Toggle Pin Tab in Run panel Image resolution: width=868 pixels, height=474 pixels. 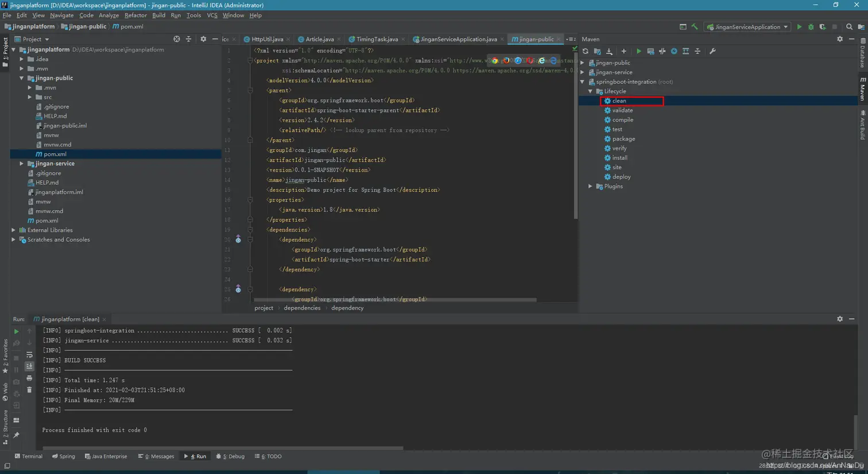tap(16, 435)
